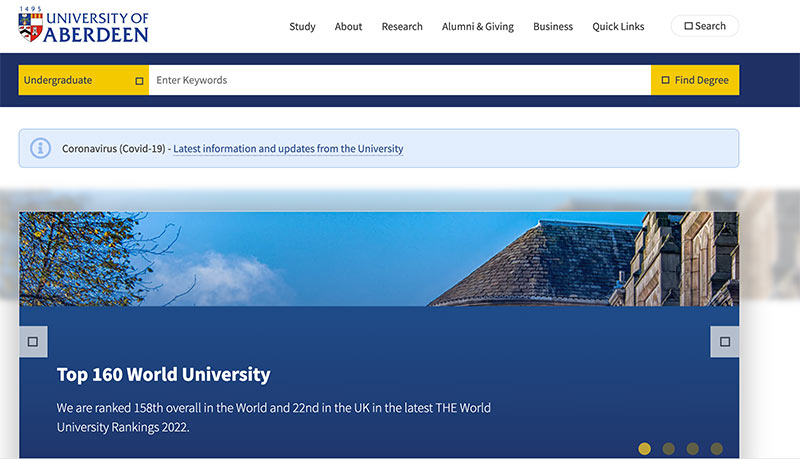The height and width of the screenshot is (459, 800).
Task: Open the Study menu
Action: click(x=302, y=27)
